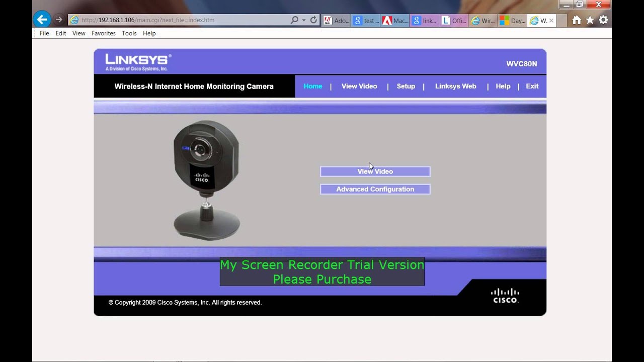Open the browser Help menu
The height and width of the screenshot is (362, 644).
(x=149, y=33)
